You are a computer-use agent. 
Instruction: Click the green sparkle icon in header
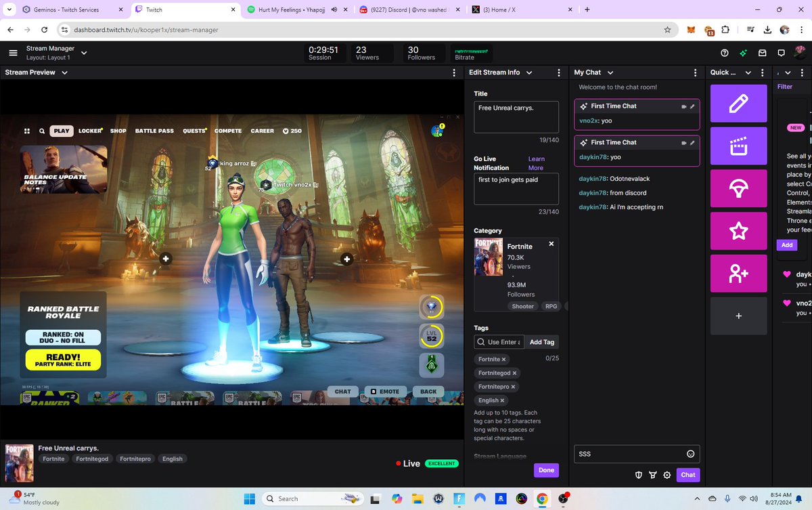743,53
